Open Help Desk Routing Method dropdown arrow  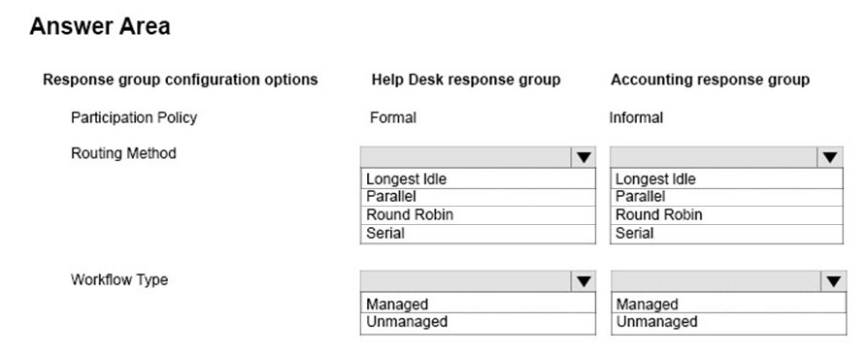(x=584, y=157)
